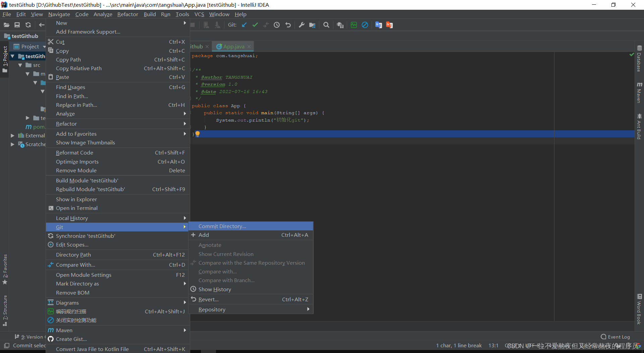The image size is (644, 353).
Task: Open the Favorites tool window
Action: [5, 269]
